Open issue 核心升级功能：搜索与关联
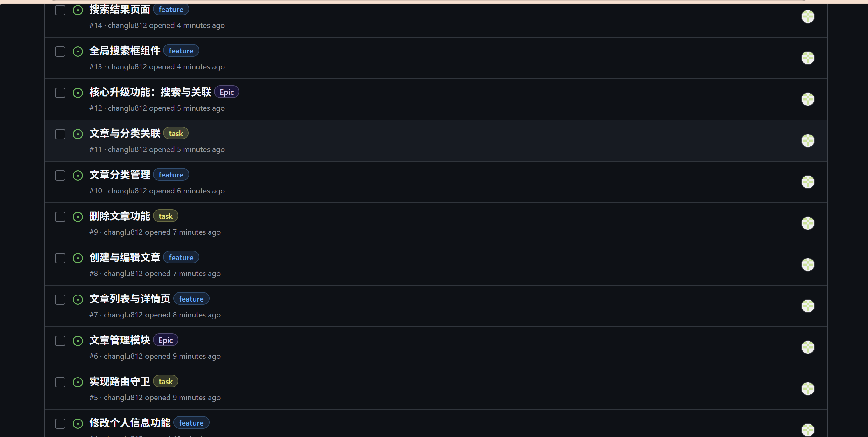868x437 pixels. 150,92
